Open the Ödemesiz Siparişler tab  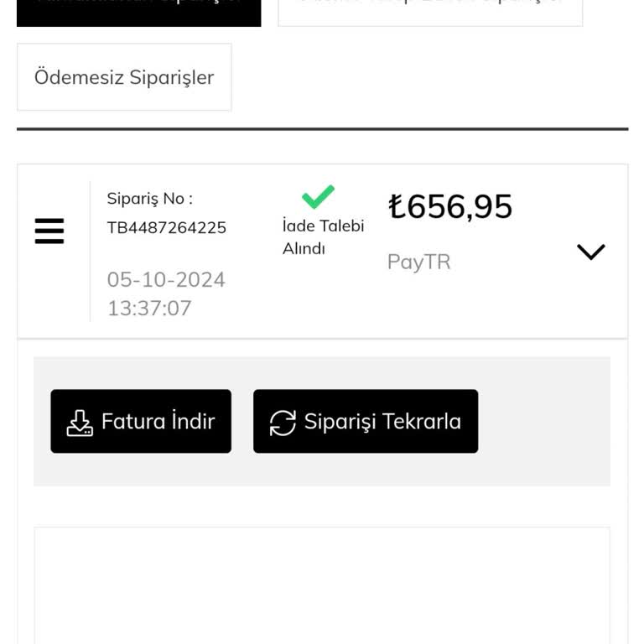[x=124, y=77]
